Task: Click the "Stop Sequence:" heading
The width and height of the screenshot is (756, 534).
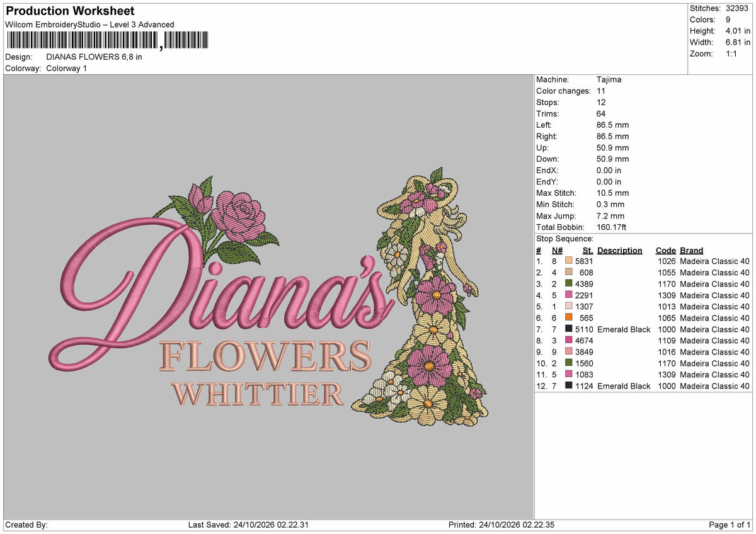Action: point(565,239)
